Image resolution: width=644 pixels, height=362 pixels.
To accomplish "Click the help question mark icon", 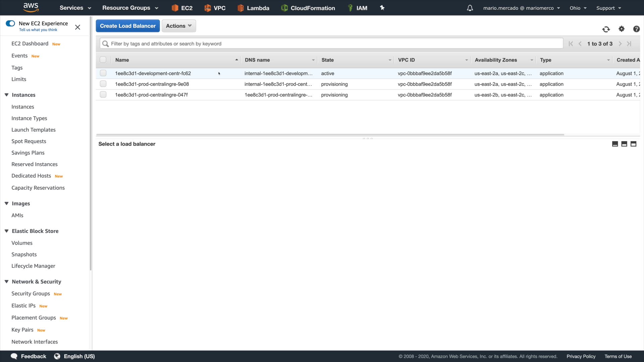I will pyautogui.click(x=636, y=29).
